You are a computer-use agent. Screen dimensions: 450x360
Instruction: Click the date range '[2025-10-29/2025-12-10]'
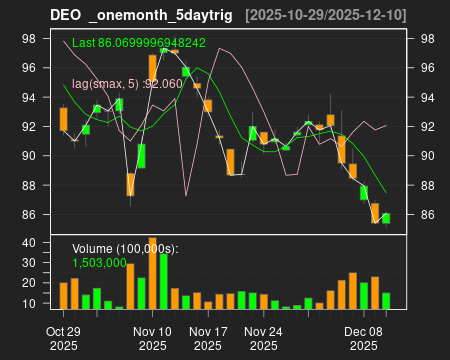coord(326,15)
